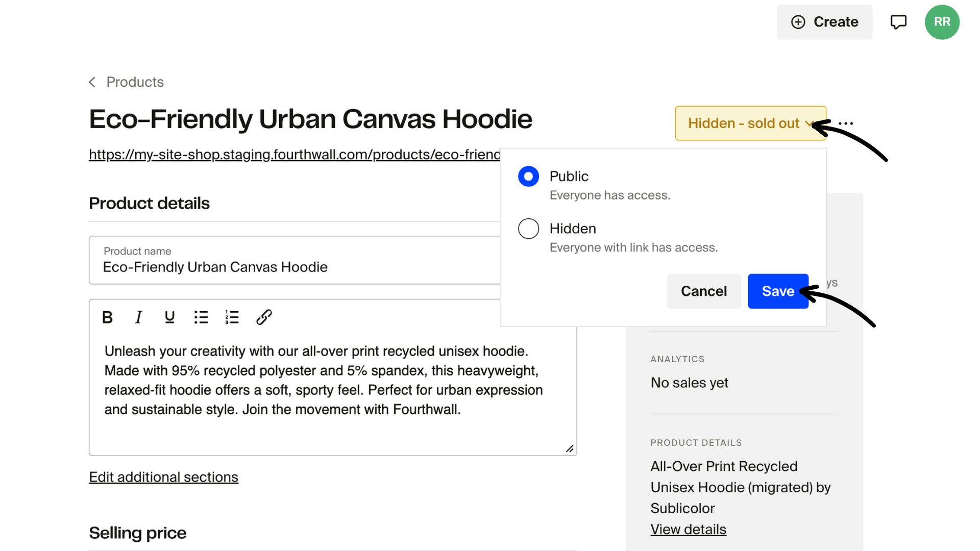Insert a numbered list in the description
Image resolution: width=980 pixels, height=551 pixels.
[232, 317]
